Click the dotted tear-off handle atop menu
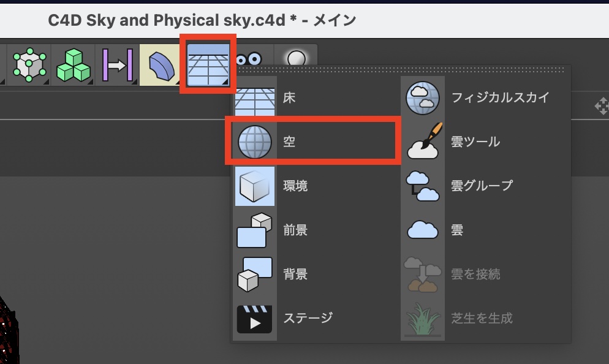Image resolution: width=609 pixels, height=364 pixels. pos(401,71)
